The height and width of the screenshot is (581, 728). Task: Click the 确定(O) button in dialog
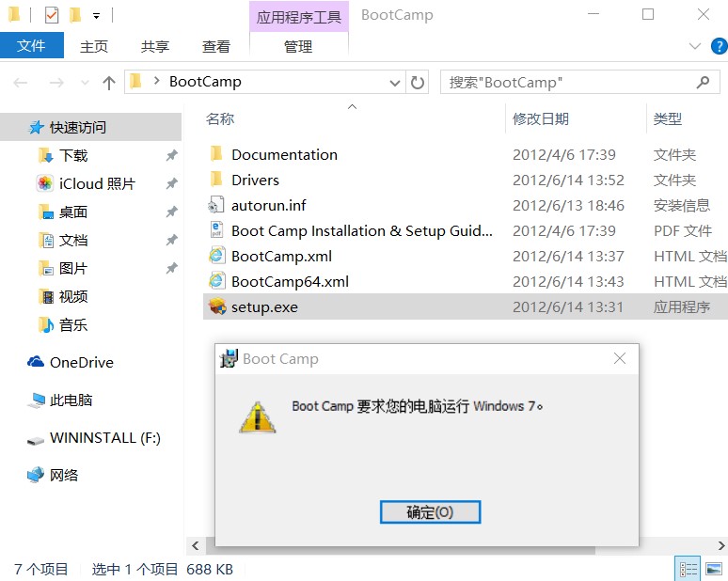click(430, 511)
